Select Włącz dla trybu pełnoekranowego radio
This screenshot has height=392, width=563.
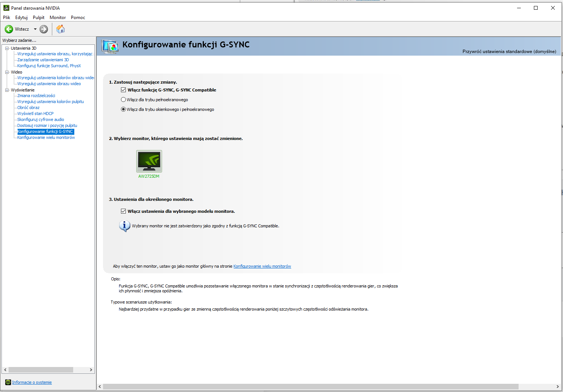tap(124, 100)
